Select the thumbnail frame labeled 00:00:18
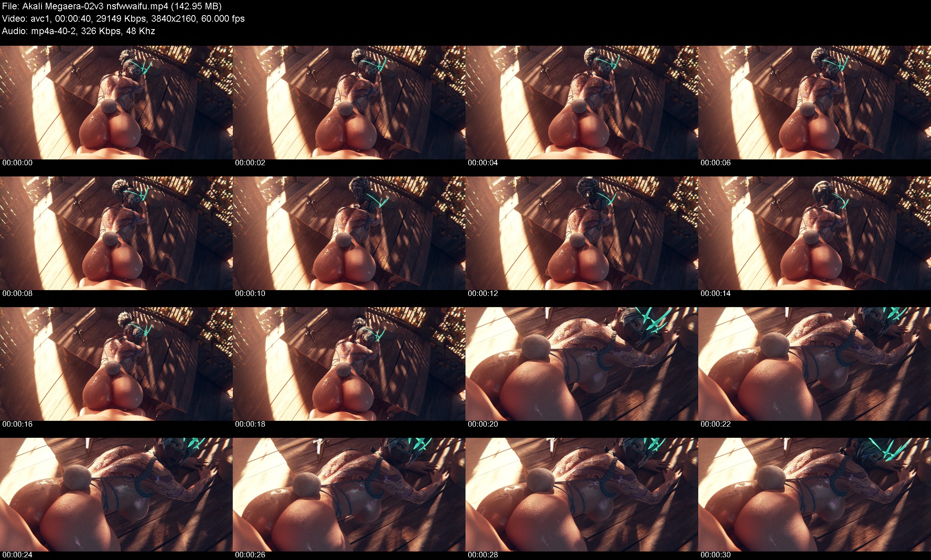Screen dimensions: 931x560 point(349,364)
